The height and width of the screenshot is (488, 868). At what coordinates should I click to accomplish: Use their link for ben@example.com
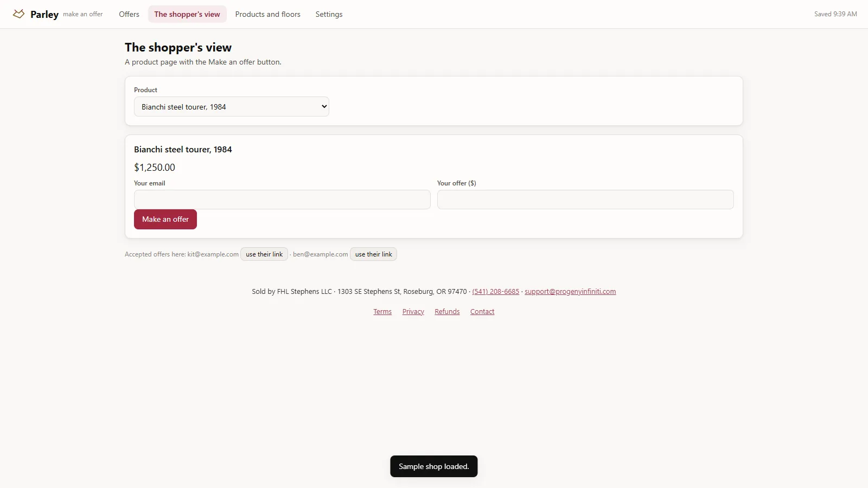[373, 254]
